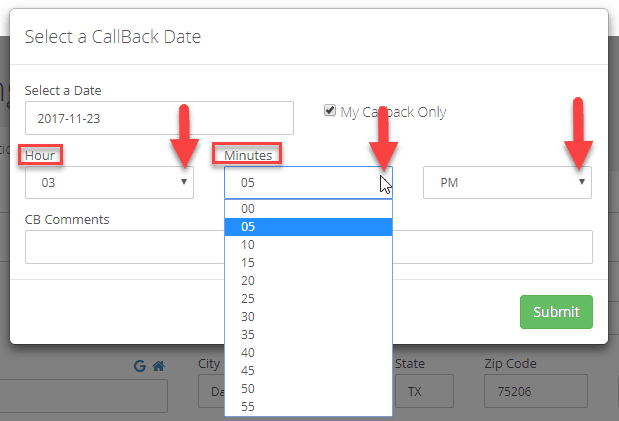The image size is (619, 421).
Task: Click the Select a Date field
Action: tap(159, 118)
